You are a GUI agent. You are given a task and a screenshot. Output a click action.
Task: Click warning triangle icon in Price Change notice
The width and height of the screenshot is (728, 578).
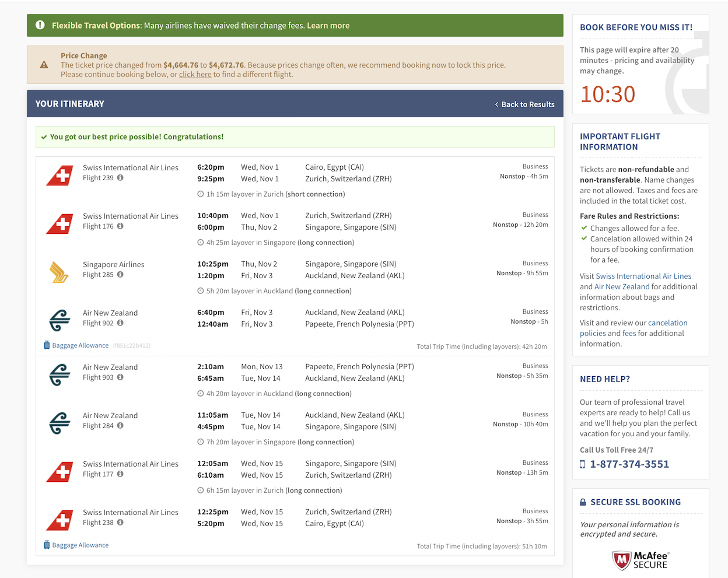(x=44, y=65)
